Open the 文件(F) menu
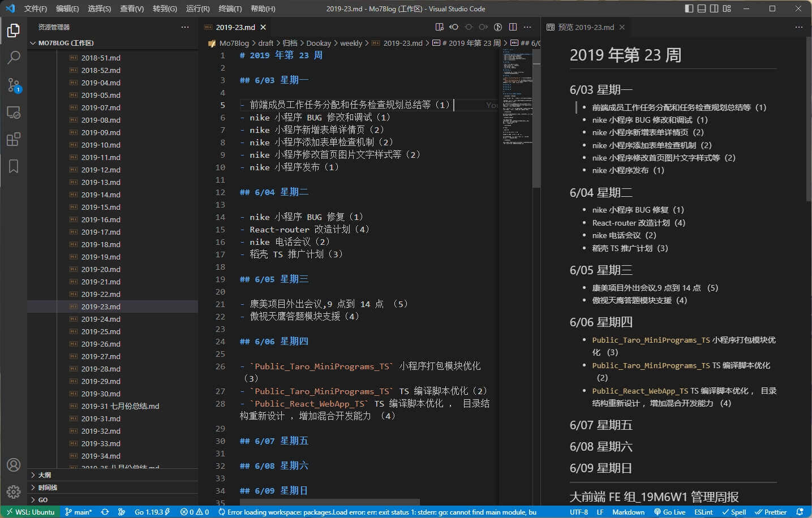 point(36,8)
